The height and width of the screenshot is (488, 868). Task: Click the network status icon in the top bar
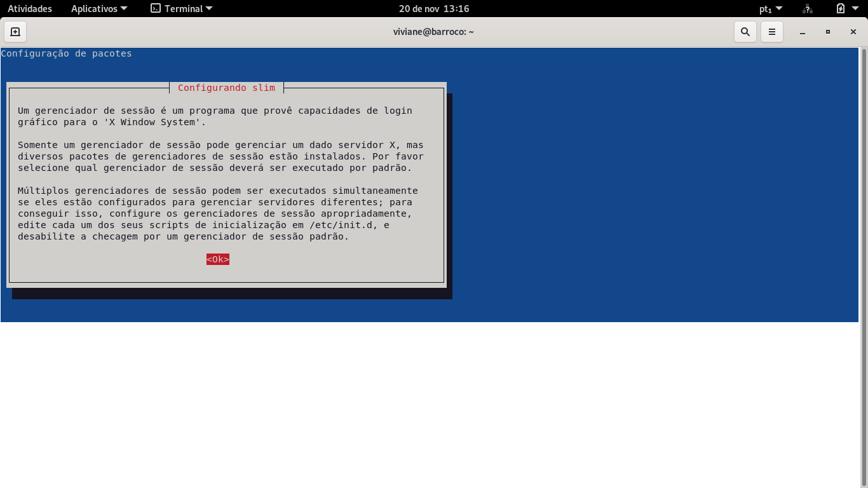click(x=808, y=9)
